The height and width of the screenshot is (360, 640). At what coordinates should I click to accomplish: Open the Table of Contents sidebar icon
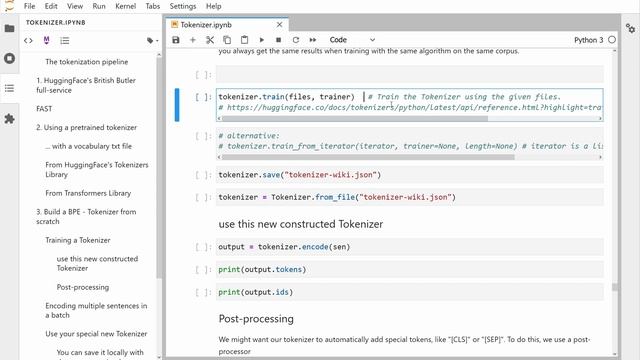(9, 88)
